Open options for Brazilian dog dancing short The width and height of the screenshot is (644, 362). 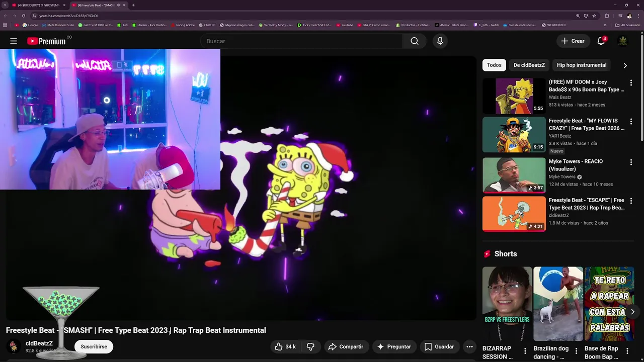(576, 350)
